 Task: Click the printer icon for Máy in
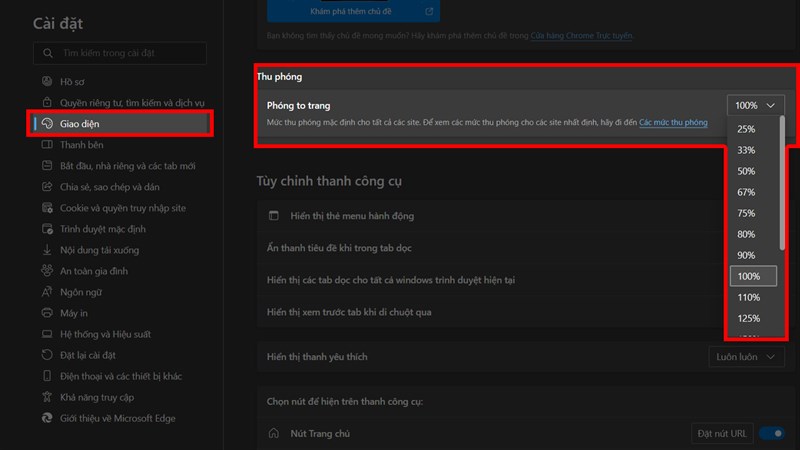47,313
